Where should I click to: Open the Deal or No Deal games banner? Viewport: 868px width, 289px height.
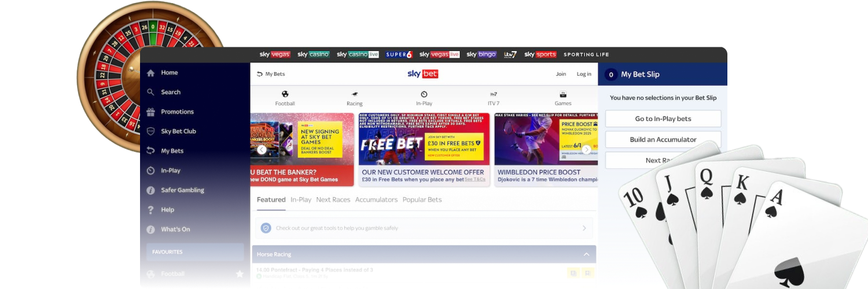pyautogui.click(x=302, y=149)
